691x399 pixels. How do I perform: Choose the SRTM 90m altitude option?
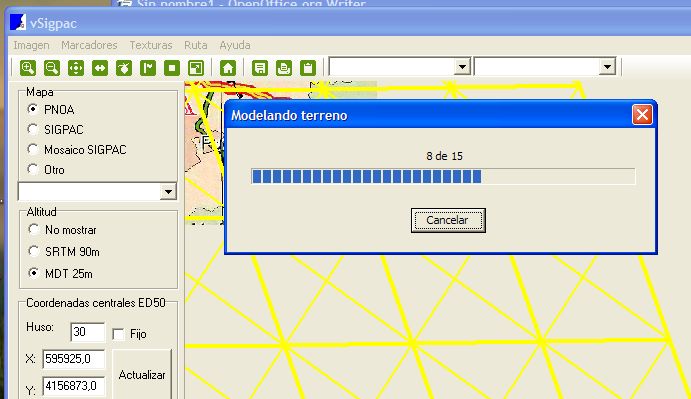pyautogui.click(x=33, y=251)
